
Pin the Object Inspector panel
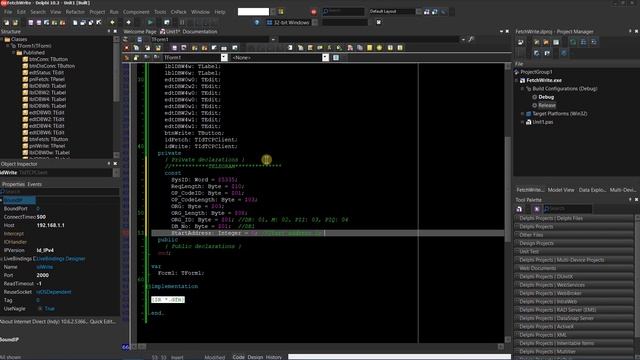tap(109, 164)
